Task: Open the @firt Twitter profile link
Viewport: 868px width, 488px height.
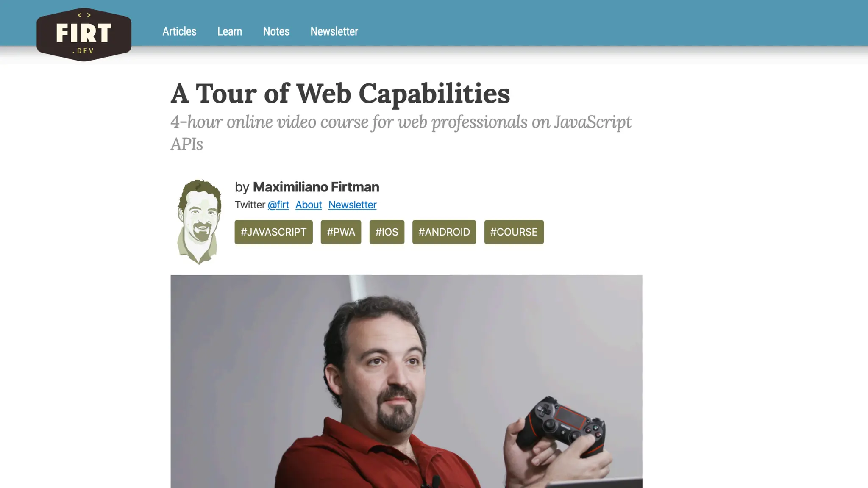Action: tap(278, 205)
